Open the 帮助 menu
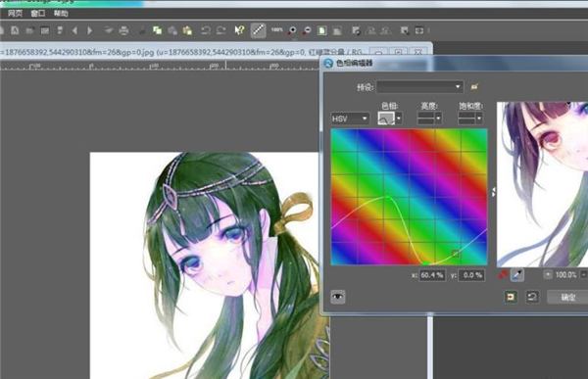This screenshot has height=379, width=588. pos(61,14)
